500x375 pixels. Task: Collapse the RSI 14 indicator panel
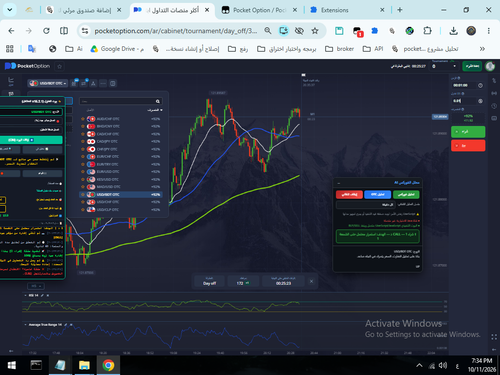[x=26, y=296]
